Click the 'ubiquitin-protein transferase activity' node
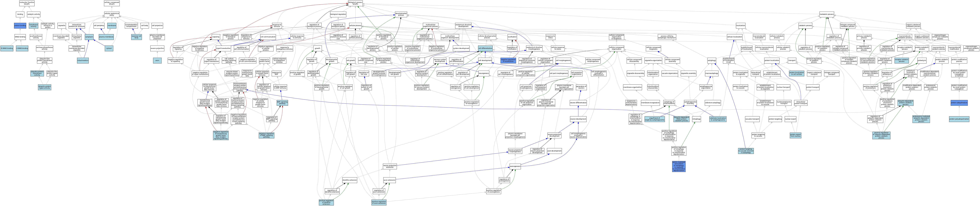 [37, 73]
